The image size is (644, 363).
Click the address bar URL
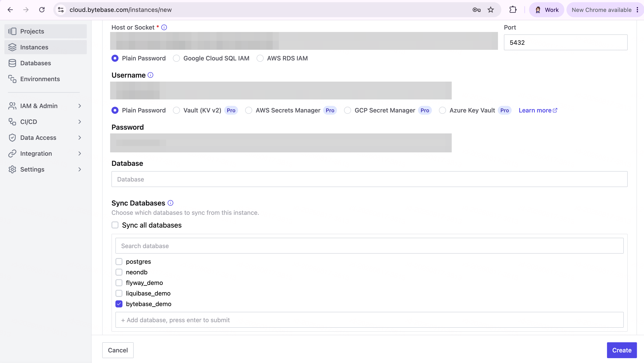click(x=120, y=10)
